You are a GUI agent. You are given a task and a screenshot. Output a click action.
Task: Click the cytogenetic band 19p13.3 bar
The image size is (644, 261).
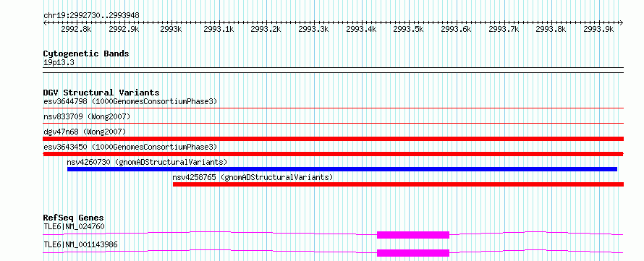point(333,69)
